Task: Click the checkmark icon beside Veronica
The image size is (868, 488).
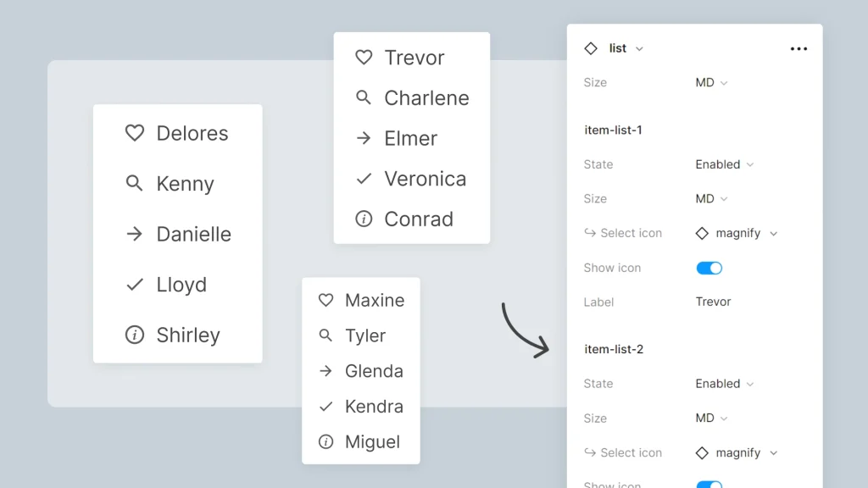Action: [364, 179]
